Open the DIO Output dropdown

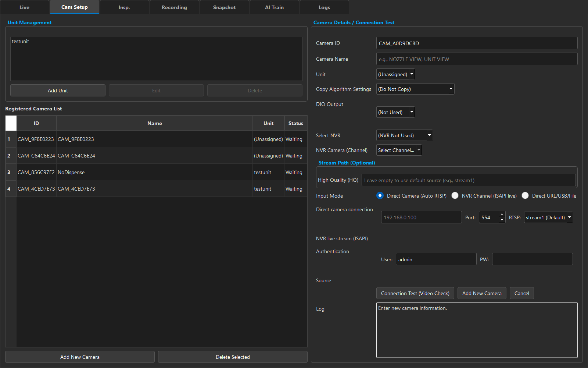(396, 112)
